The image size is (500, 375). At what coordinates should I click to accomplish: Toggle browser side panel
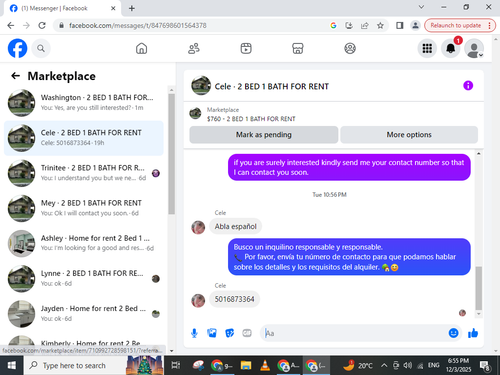pos(399,25)
